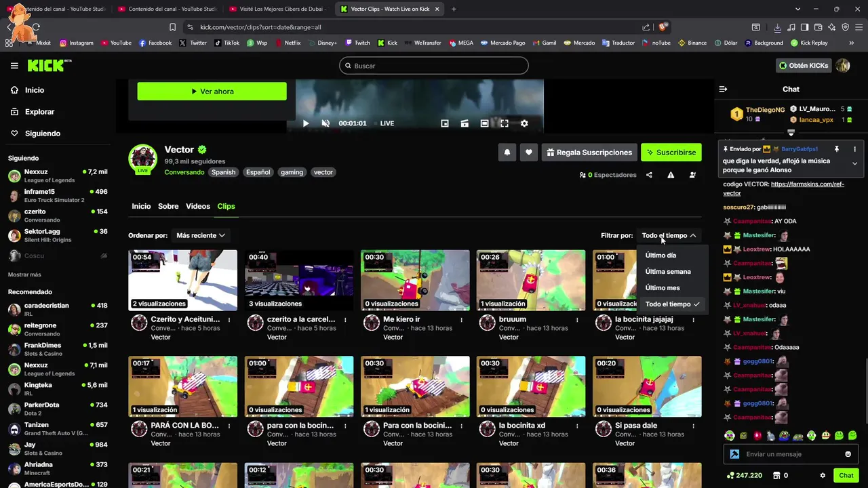Click Regala Suscripciones gift button
The width and height of the screenshot is (868, 488).
coord(588,152)
